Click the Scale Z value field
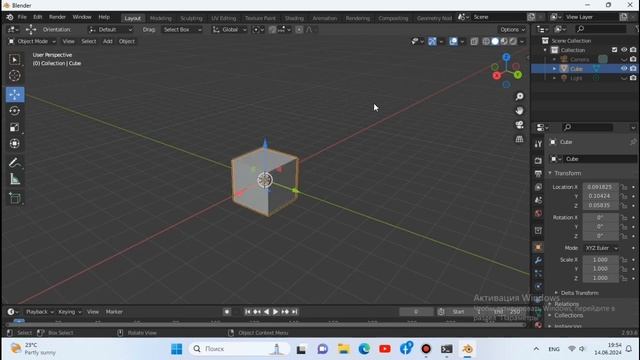Image resolution: width=640 pixels, height=360 pixels. coord(600,278)
